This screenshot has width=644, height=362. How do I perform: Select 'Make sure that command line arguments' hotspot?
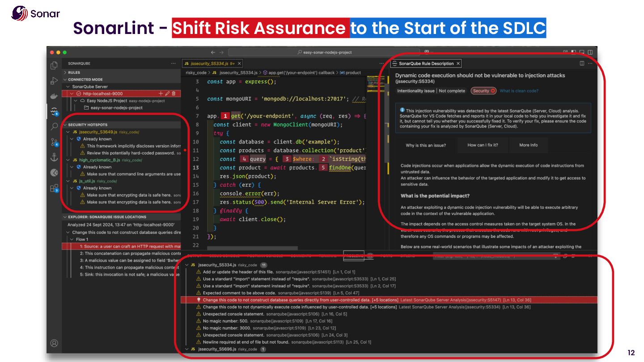point(122,174)
